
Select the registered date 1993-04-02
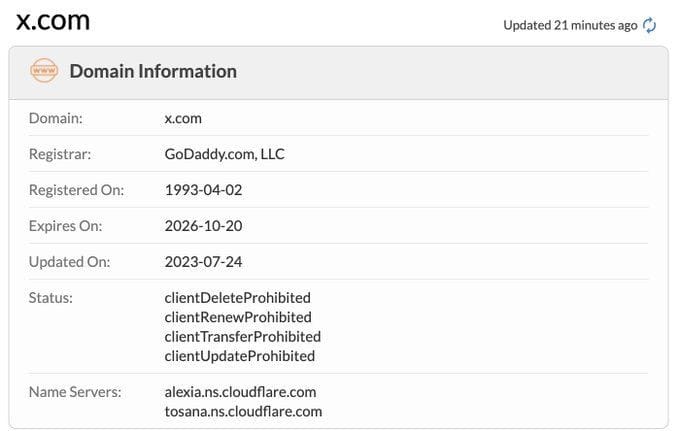point(203,189)
